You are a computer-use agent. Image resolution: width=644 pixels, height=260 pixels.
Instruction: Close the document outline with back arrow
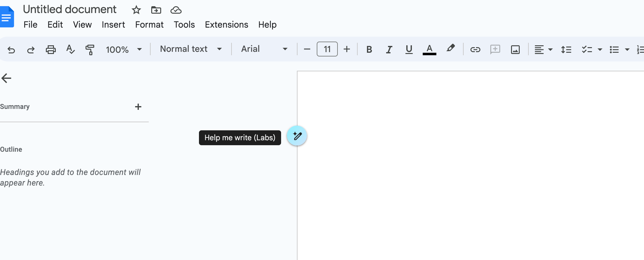(6, 78)
